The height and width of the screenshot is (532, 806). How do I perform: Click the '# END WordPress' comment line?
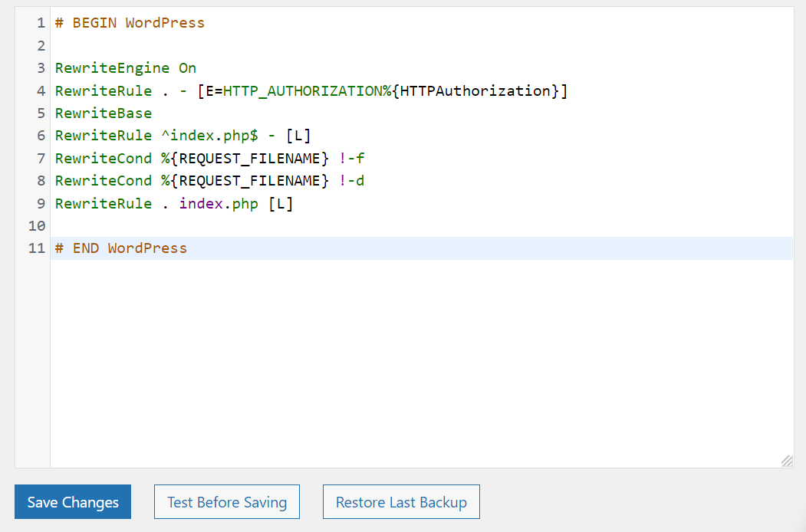pos(121,248)
